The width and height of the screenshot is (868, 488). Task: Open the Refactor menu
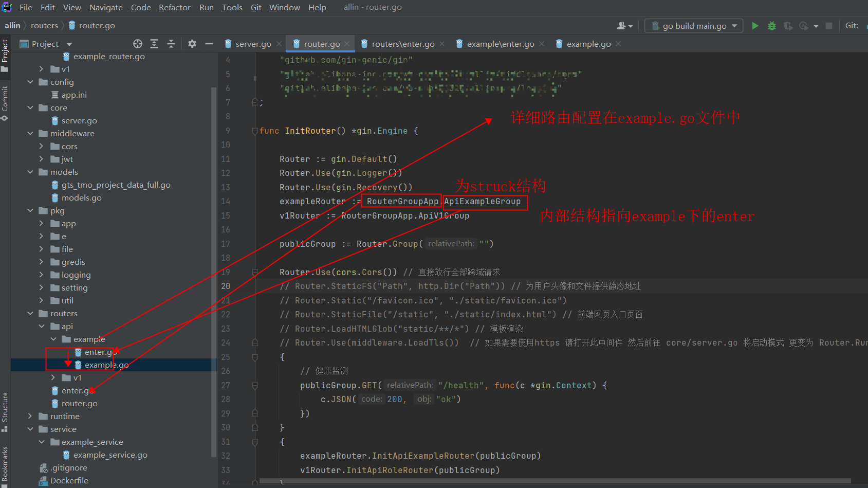(175, 7)
